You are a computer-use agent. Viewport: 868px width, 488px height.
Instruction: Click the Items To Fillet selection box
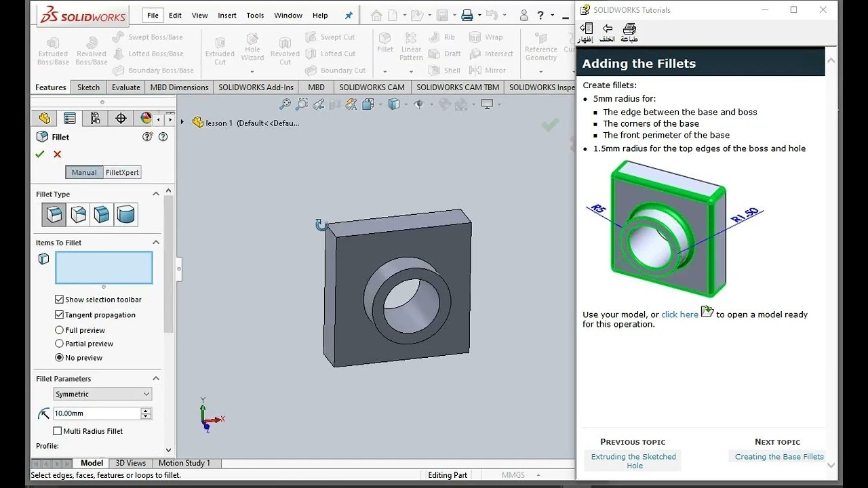pyautogui.click(x=104, y=268)
